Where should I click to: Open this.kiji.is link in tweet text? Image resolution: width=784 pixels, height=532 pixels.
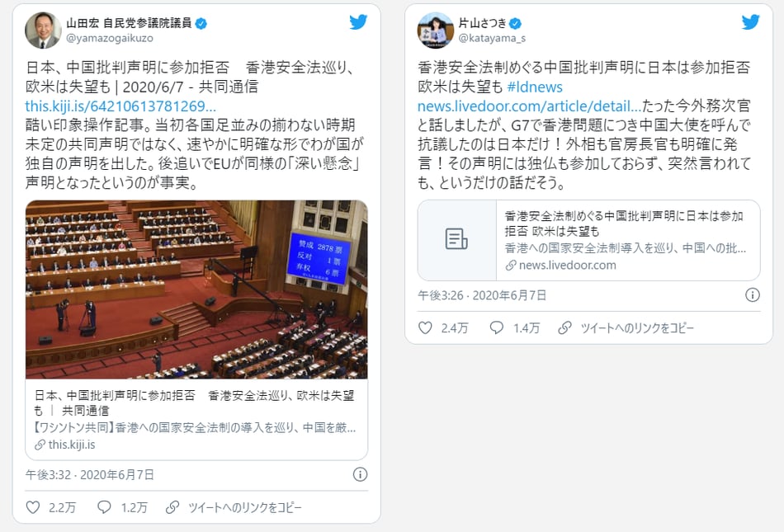tap(120, 106)
